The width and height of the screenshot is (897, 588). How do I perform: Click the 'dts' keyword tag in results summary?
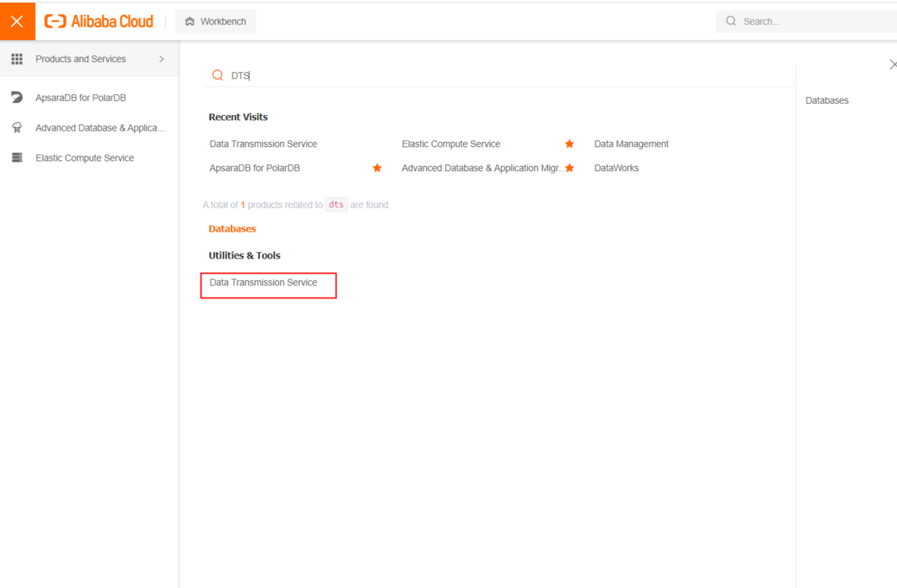[336, 205]
